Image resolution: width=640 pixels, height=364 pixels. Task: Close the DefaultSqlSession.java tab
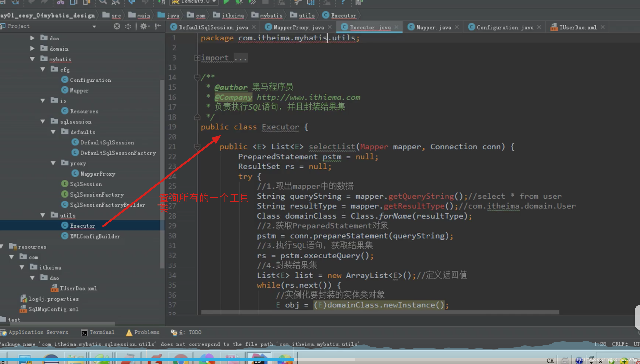pos(254,27)
